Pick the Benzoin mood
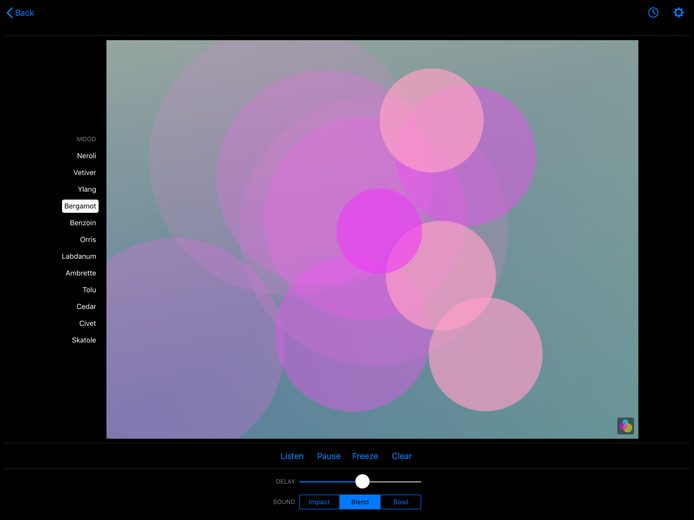Screen dimensions: 694x520 coord(83,223)
